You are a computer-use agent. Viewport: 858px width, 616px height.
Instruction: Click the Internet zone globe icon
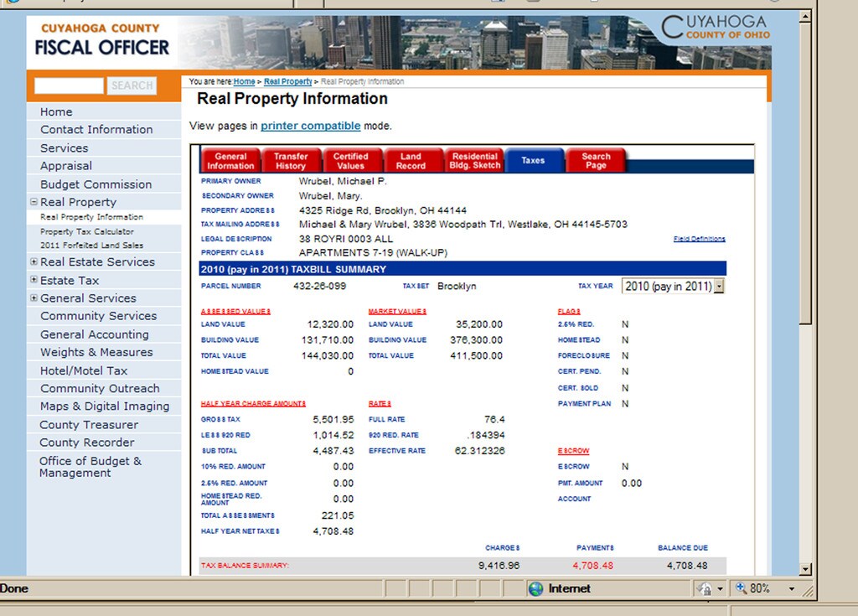536,589
